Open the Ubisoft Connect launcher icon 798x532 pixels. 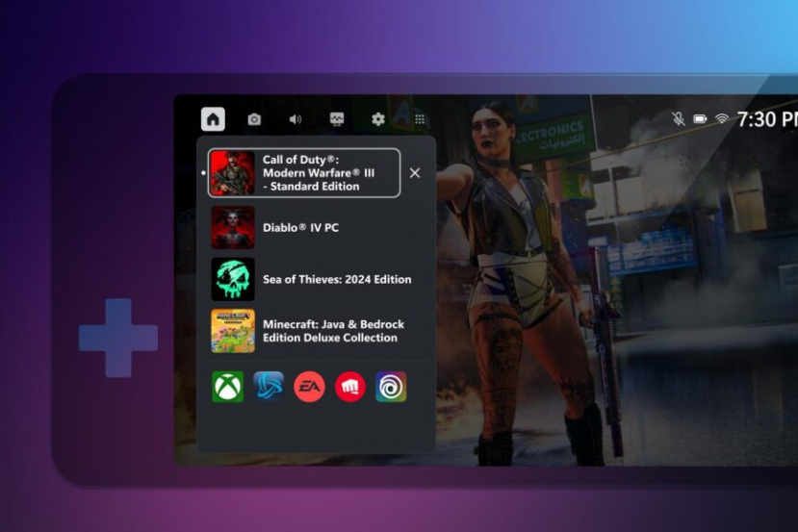[391, 387]
